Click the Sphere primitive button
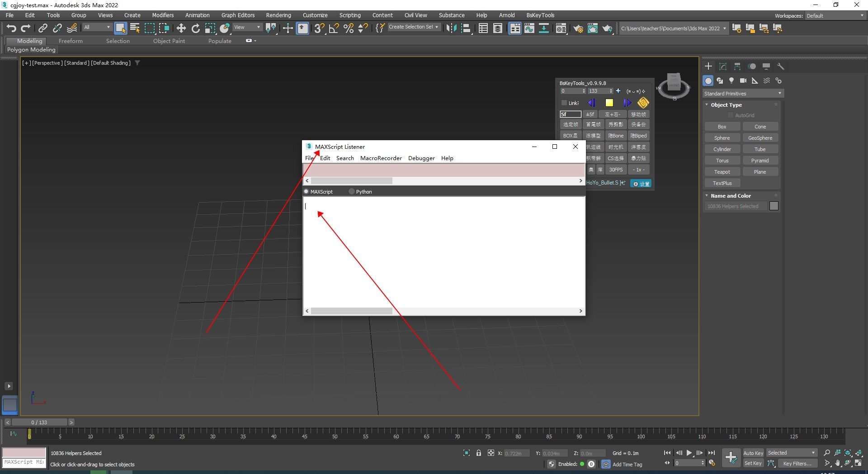Image resolution: width=868 pixels, height=474 pixels. point(722,138)
